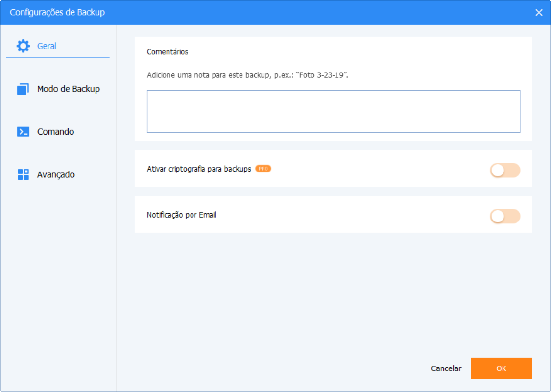The image size is (551, 392).
Task: Click the Geral gear icon
Action: pyautogui.click(x=23, y=46)
